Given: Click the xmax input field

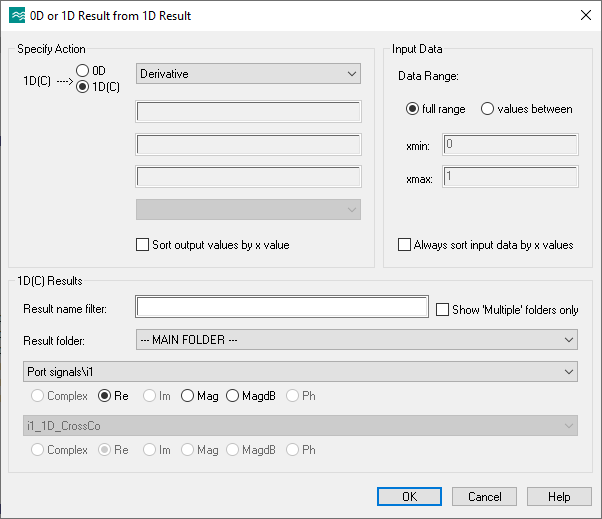Looking at the screenshot, I should [x=510, y=177].
